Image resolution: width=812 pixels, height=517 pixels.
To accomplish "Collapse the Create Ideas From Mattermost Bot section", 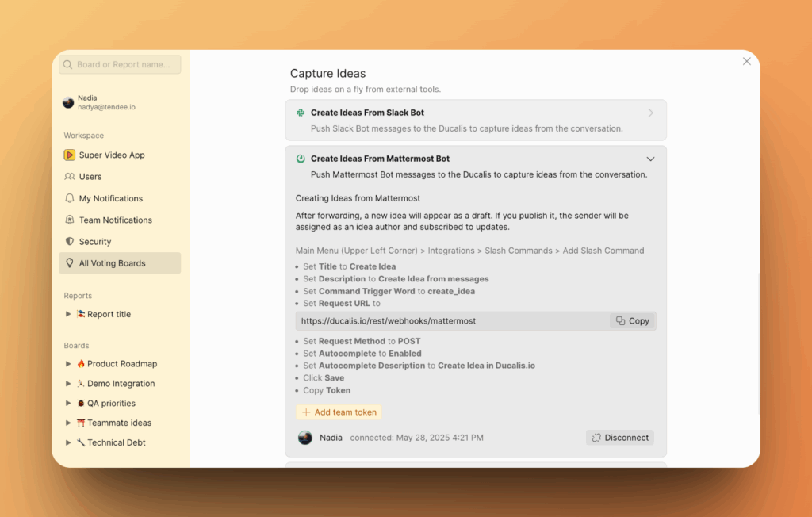I will tap(650, 159).
